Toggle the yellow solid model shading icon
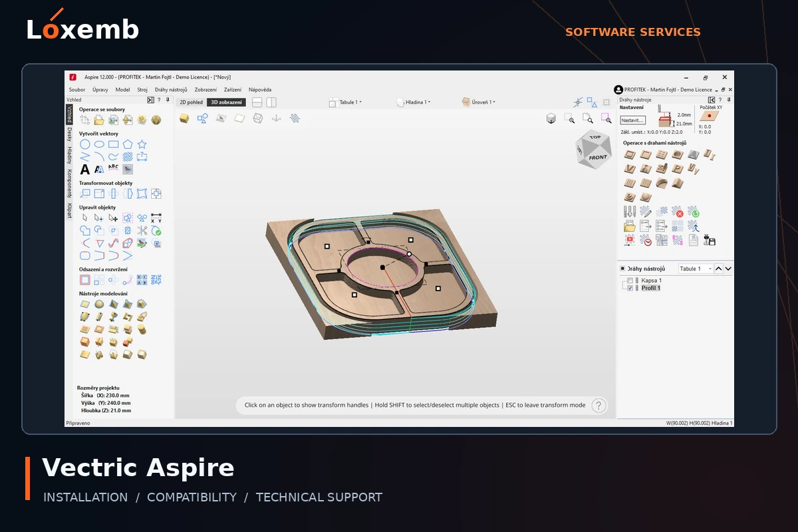Image resolution: width=798 pixels, height=532 pixels. (x=185, y=118)
